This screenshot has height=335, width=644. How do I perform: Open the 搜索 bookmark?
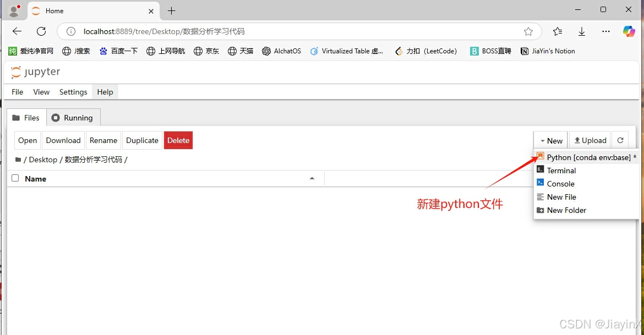coord(76,51)
